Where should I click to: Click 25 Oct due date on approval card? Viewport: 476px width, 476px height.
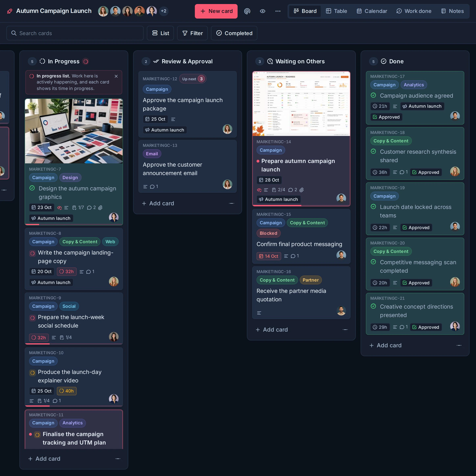(x=156, y=119)
